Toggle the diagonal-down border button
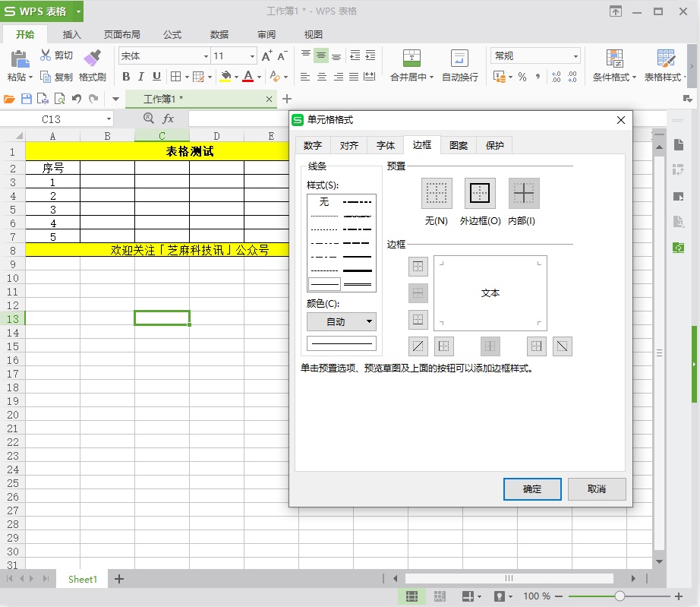Screen dimensions: 700x607 click(x=562, y=346)
